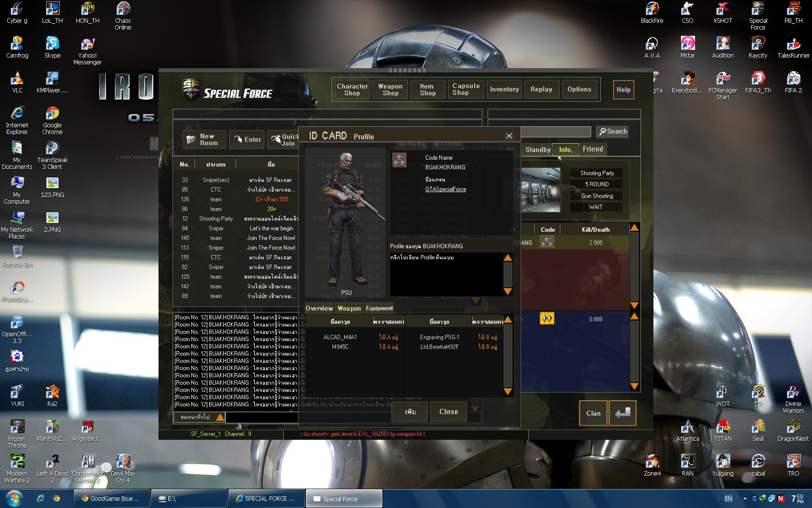Open the Capsule Shop
The image size is (812, 508).
point(466,90)
